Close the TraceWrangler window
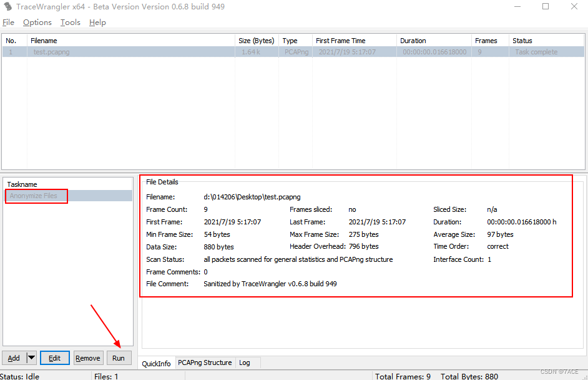 (574, 6)
